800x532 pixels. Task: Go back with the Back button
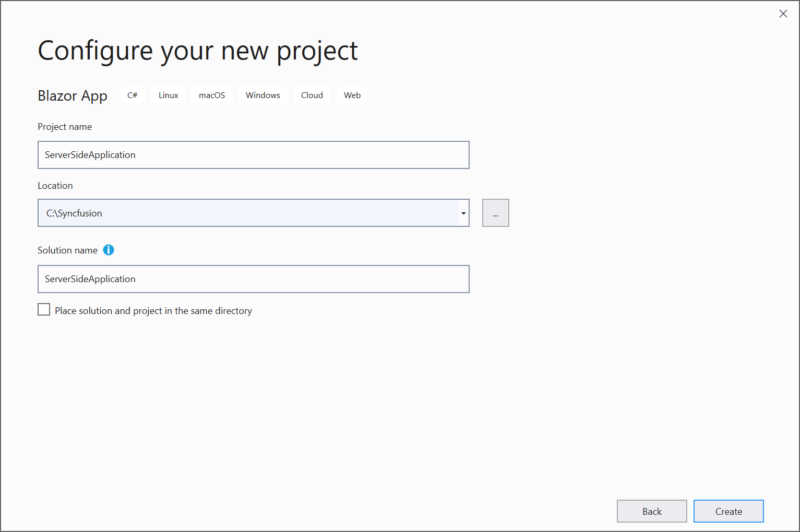652,511
